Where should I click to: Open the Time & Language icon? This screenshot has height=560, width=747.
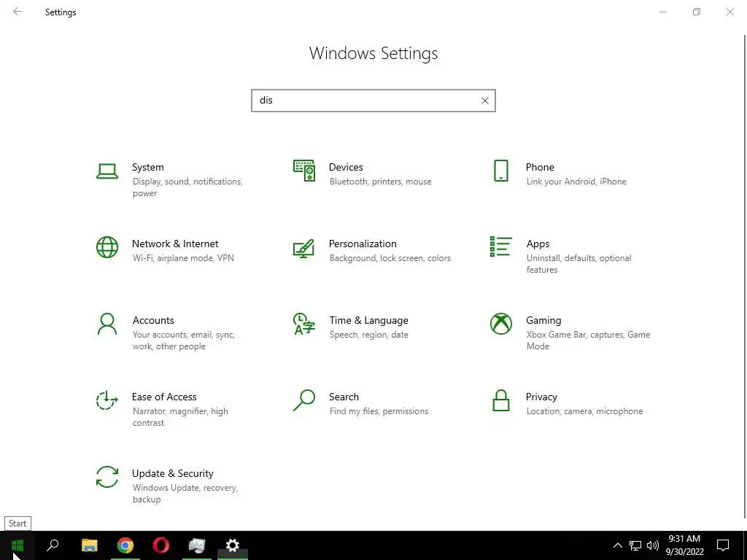tap(304, 324)
